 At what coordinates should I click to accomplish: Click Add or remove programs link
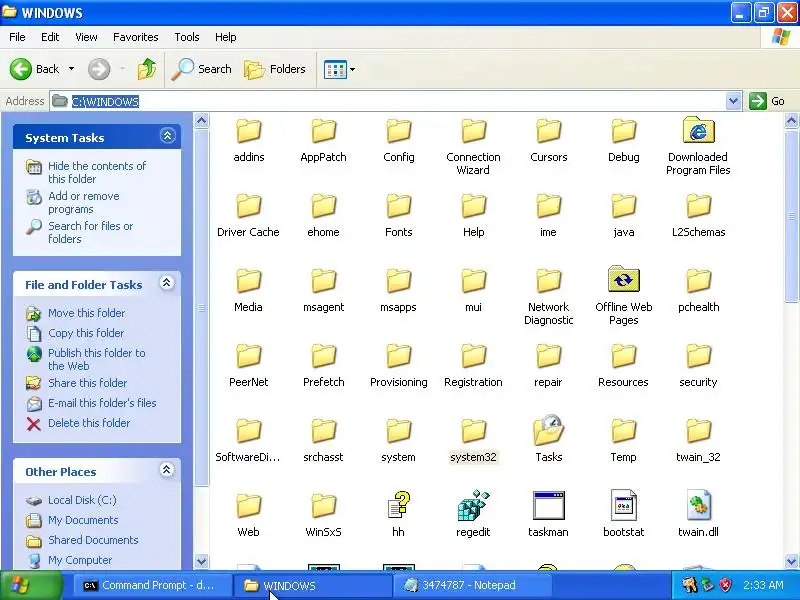(84, 203)
